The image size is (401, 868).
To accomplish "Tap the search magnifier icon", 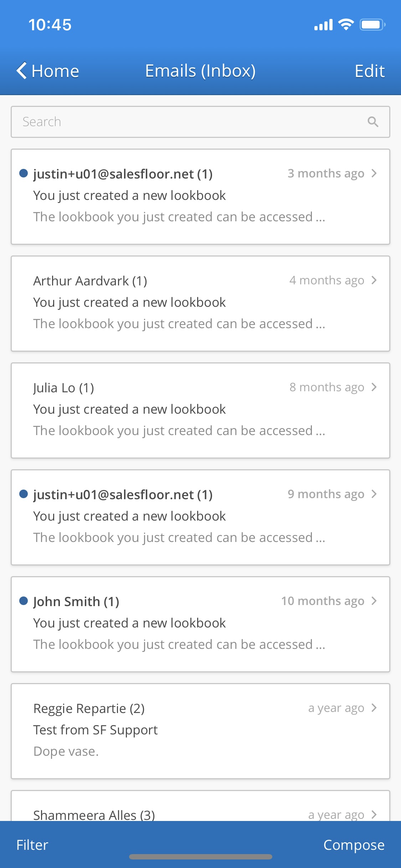I will [x=373, y=122].
